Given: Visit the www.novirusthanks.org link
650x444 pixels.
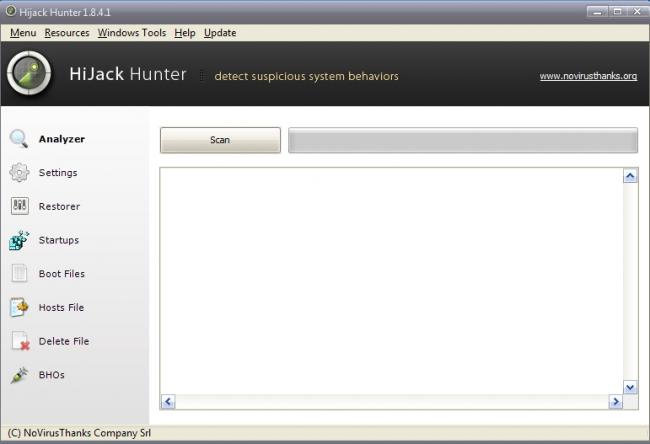Looking at the screenshot, I should coord(588,76).
